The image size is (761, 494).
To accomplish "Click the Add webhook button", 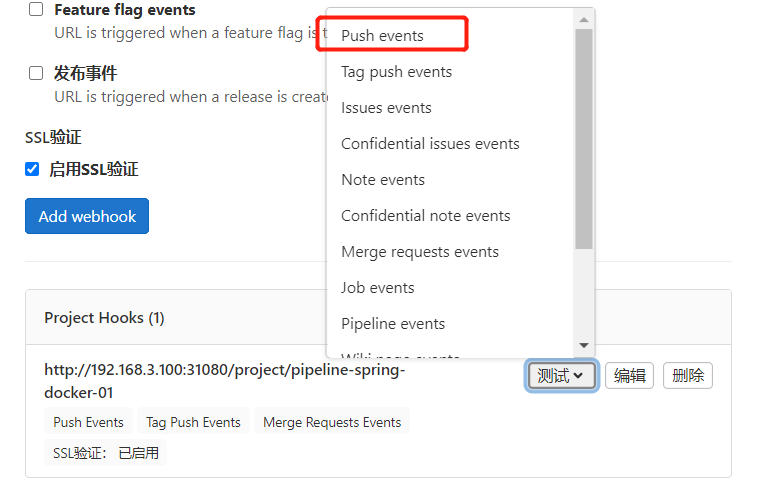I will point(87,216).
